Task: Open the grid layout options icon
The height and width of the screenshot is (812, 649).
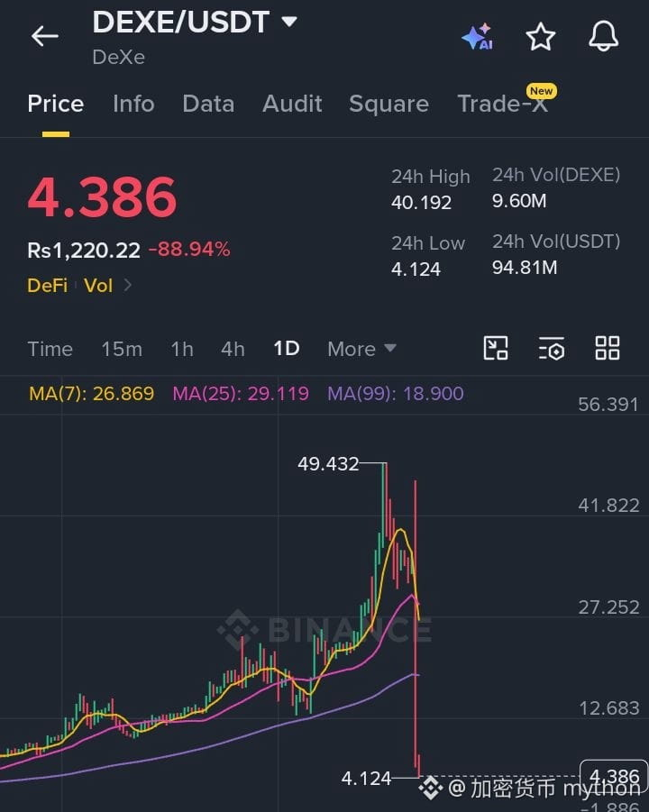Action: (607, 348)
